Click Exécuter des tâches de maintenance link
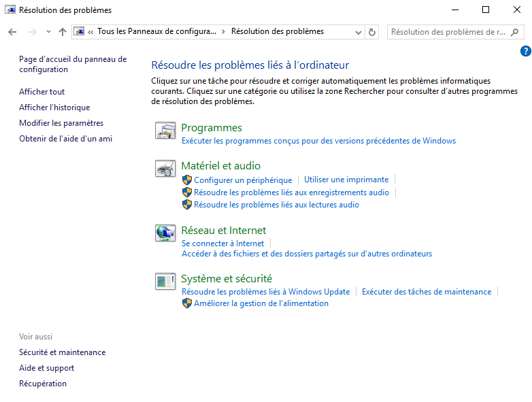Image resolution: width=532 pixels, height=402 pixels. [x=427, y=292]
